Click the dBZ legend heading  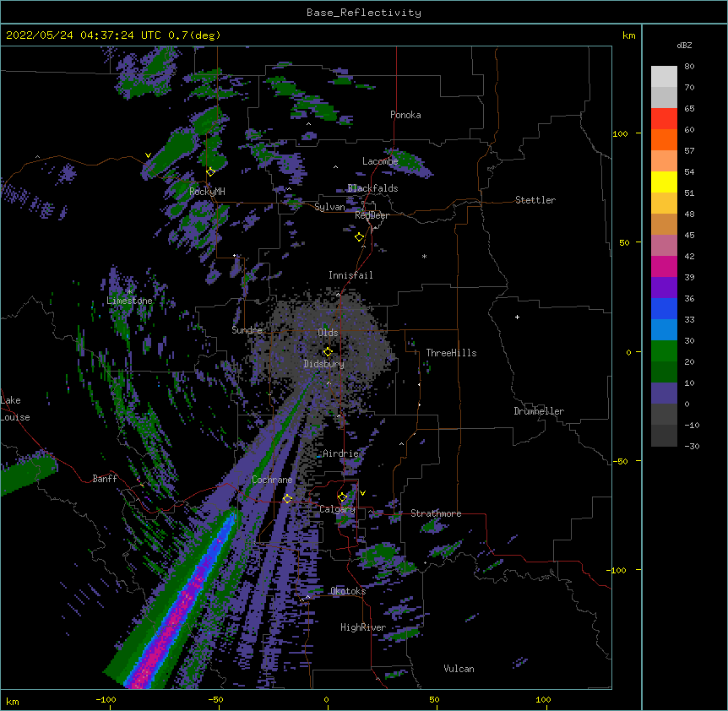pyautogui.click(x=684, y=46)
